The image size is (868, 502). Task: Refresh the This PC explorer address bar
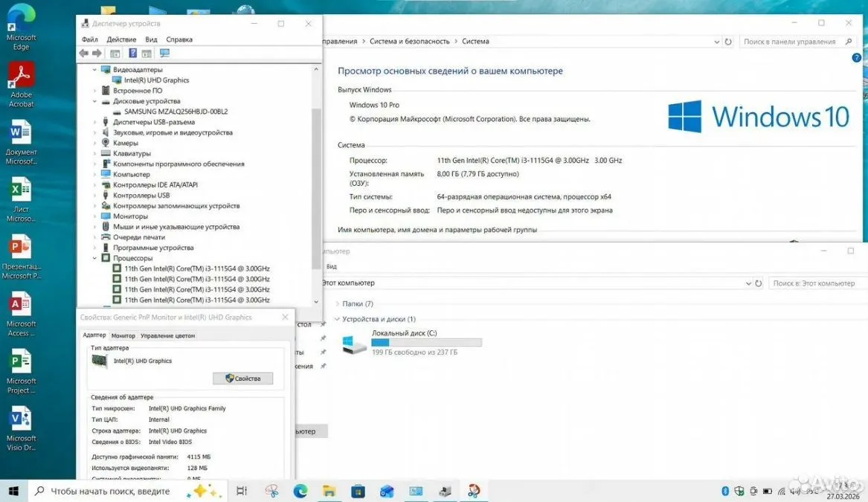point(759,283)
